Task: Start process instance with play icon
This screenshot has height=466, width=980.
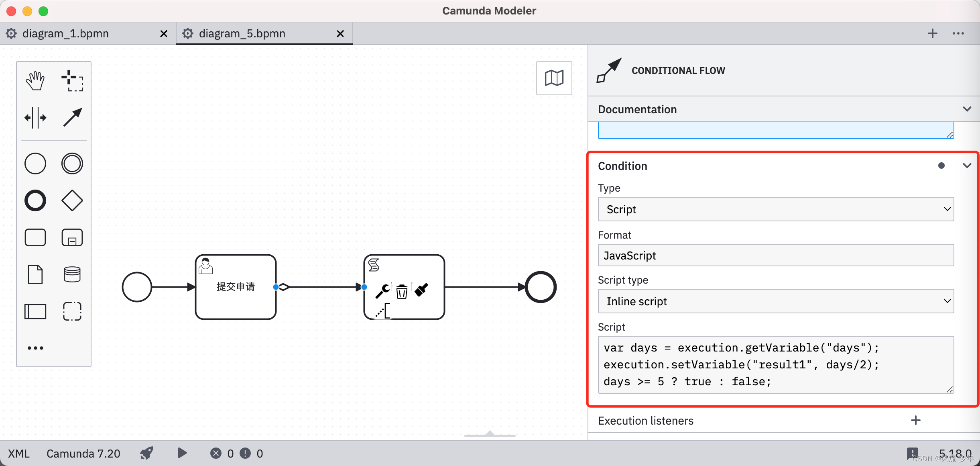Action: click(182, 453)
